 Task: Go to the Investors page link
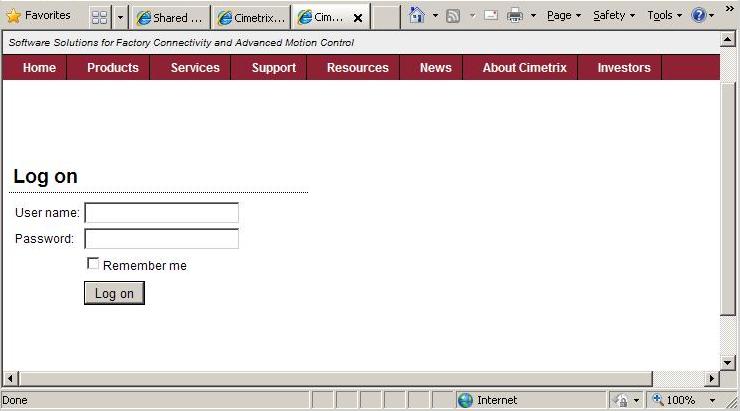click(623, 68)
